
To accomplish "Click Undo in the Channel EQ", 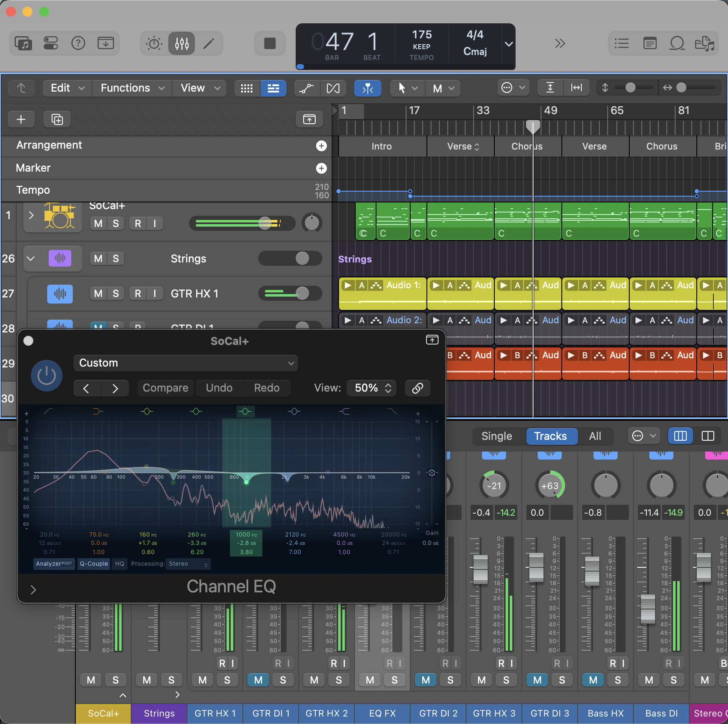I will click(x=219, y=388).
